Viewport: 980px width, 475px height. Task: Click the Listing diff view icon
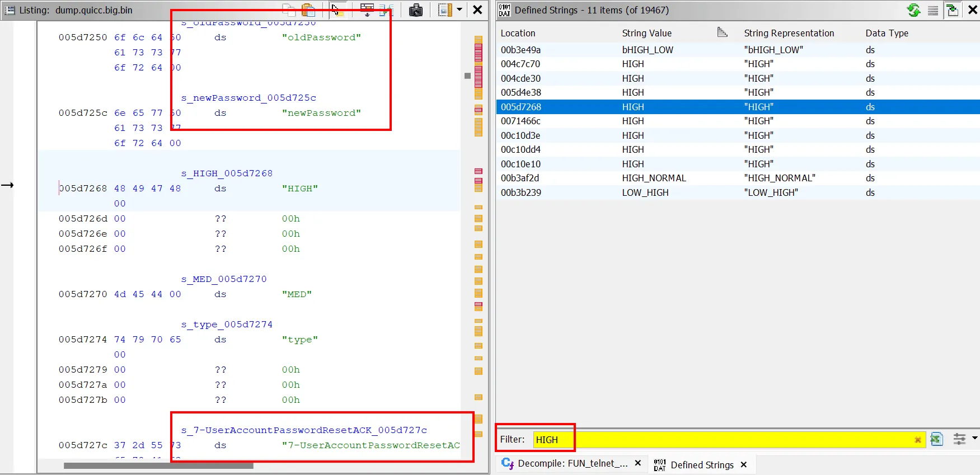386,10
